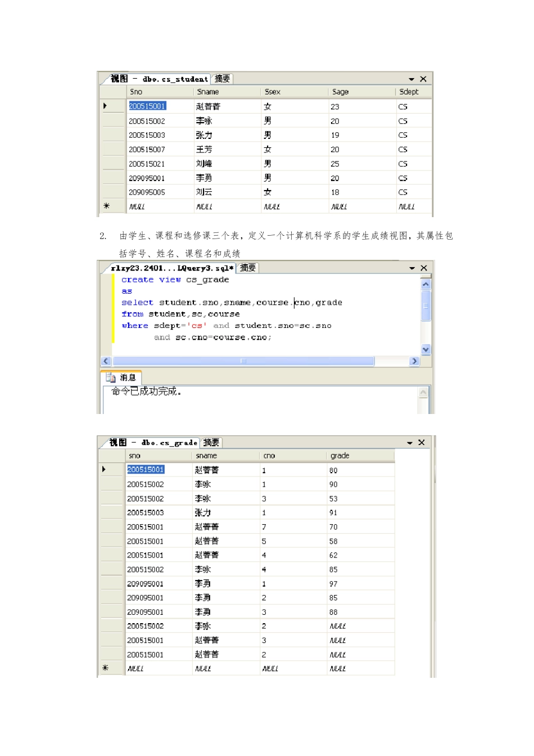Close the dbo.cs_student view pane
Image resolution: width=534 pixels, height=756 pixels.
pos(423,79)
